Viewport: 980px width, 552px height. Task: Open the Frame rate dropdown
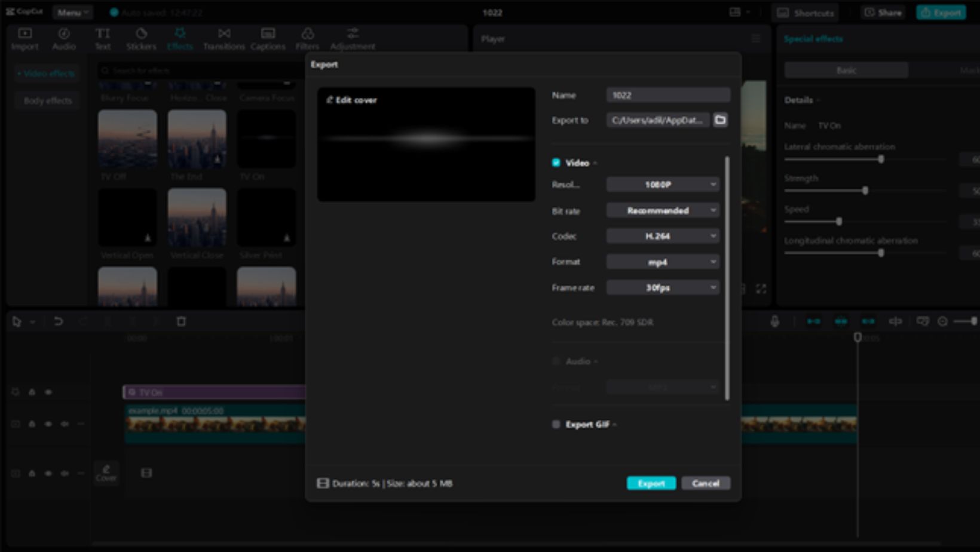663,287
